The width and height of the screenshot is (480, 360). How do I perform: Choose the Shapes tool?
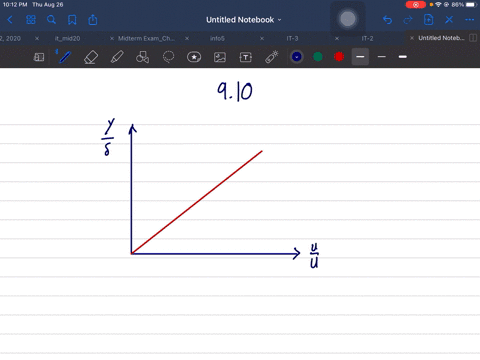(x=142, y=57)
